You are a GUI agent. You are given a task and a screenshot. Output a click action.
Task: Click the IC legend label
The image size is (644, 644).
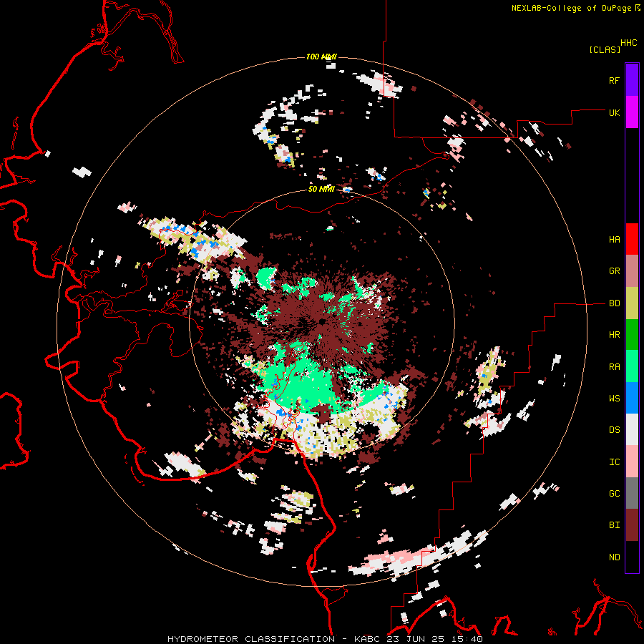(x=614, y=462)
